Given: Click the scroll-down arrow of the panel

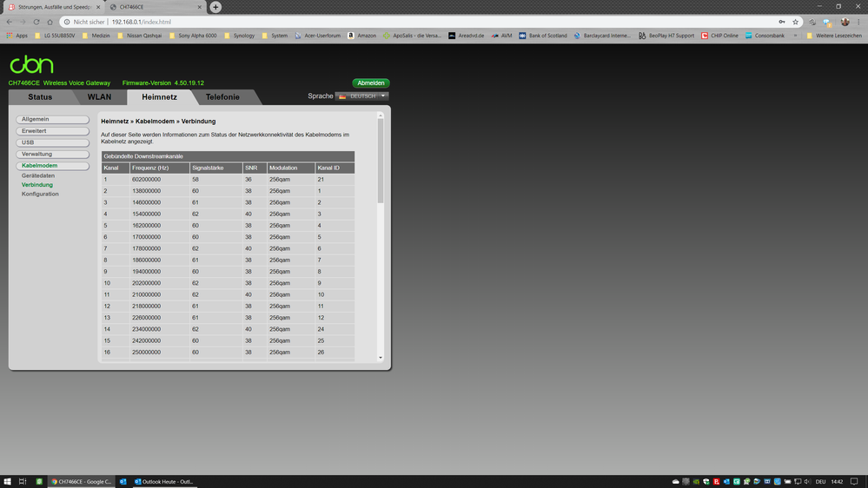Looking at the screenshot, I should [381, 358].
